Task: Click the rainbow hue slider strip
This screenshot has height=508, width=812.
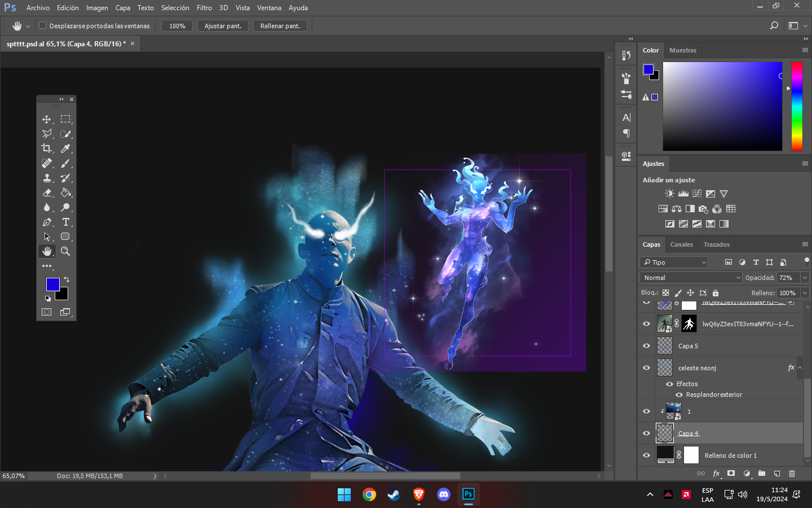Action: (797, 106)
